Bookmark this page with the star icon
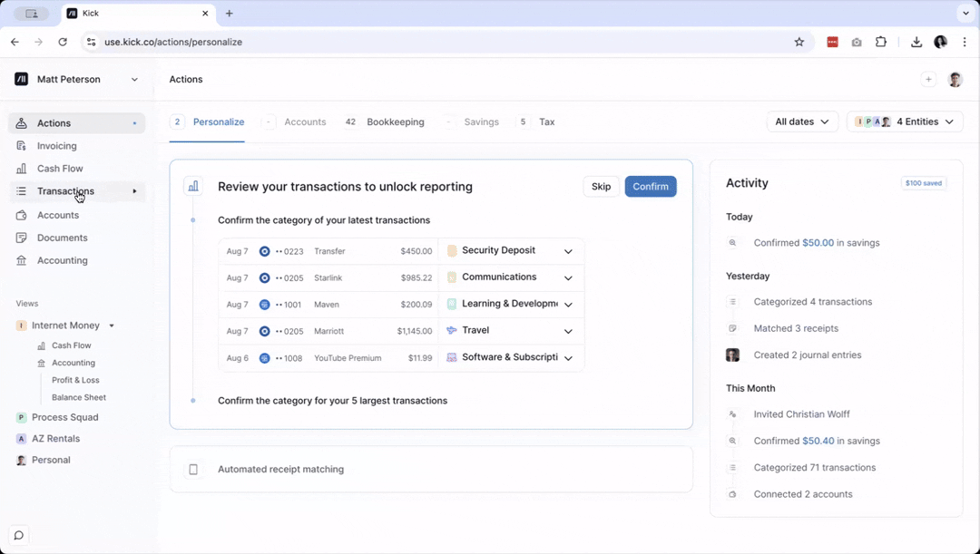 point(799,42)
